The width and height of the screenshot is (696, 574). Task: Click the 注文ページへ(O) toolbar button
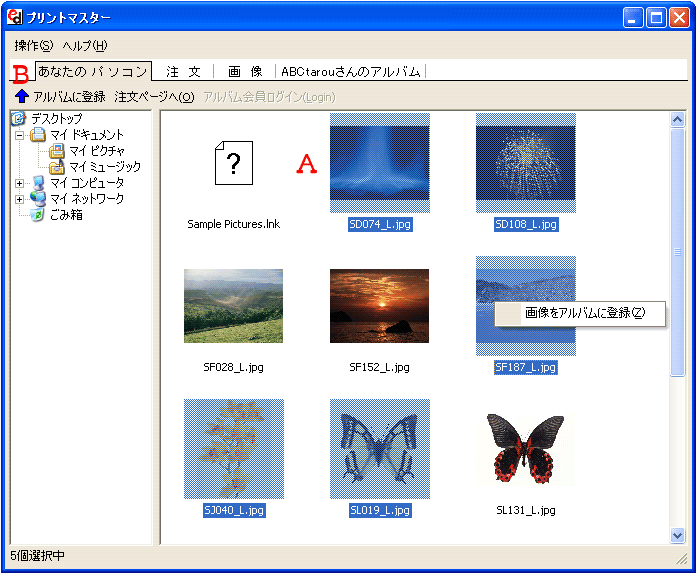pos(154,96)
